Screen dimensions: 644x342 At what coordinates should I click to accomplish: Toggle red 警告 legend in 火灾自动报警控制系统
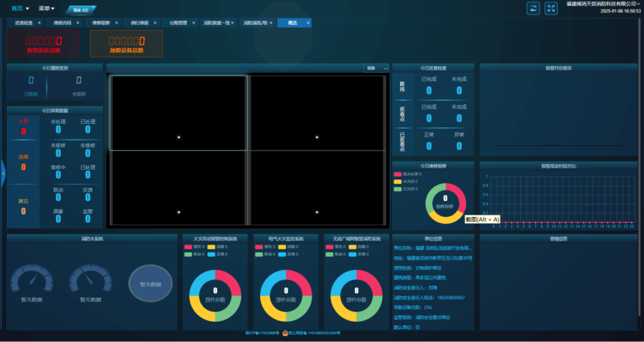pos(188,247)
